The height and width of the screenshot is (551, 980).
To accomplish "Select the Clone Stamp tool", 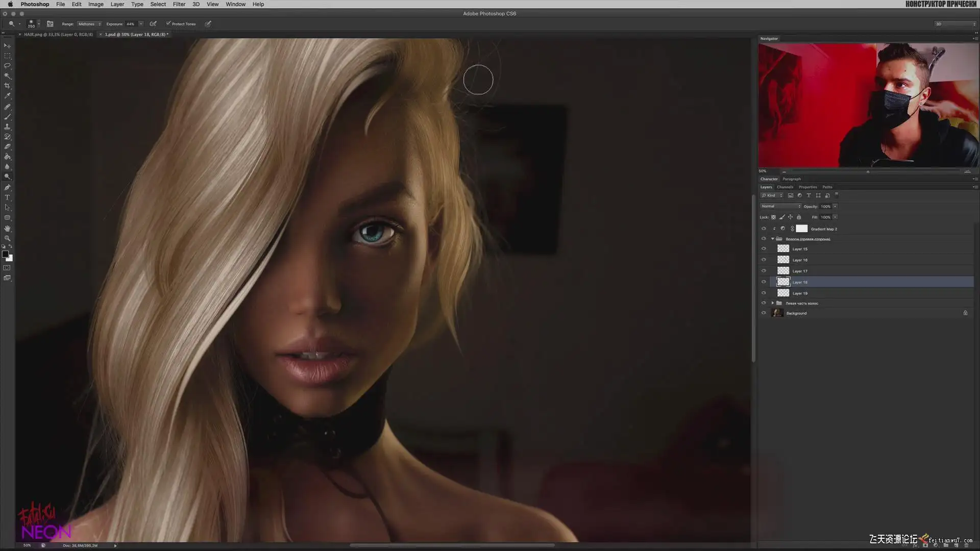I will [x=7, y=127].
